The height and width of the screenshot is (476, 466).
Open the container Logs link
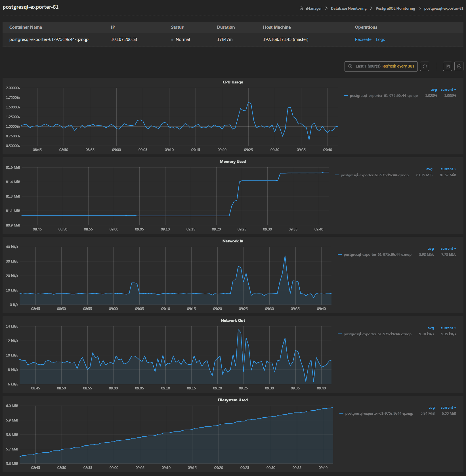tap(380, 39)
